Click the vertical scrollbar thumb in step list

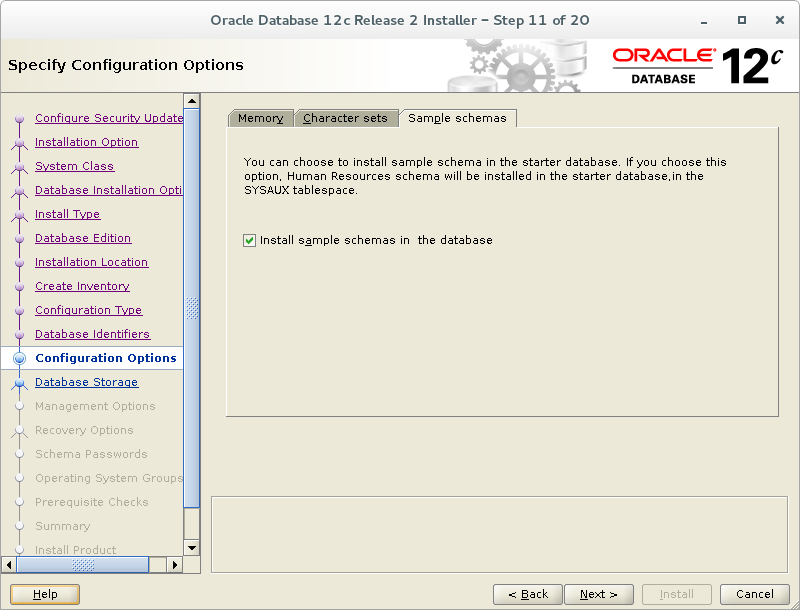[191, 308]
